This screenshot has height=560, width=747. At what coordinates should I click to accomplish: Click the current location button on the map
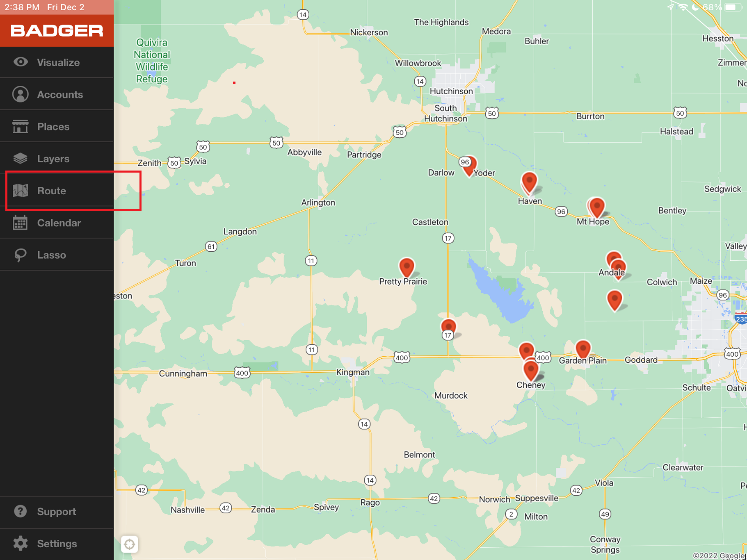(130, 544)
